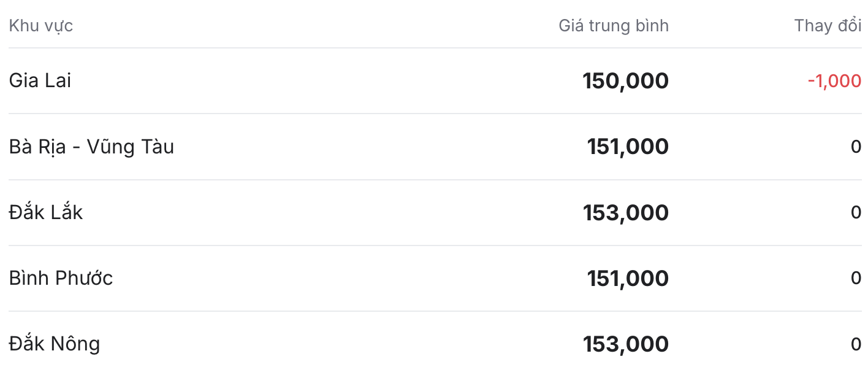
Task: Click the change value for Đắk Lắk
Action: [x=856, y=212]
